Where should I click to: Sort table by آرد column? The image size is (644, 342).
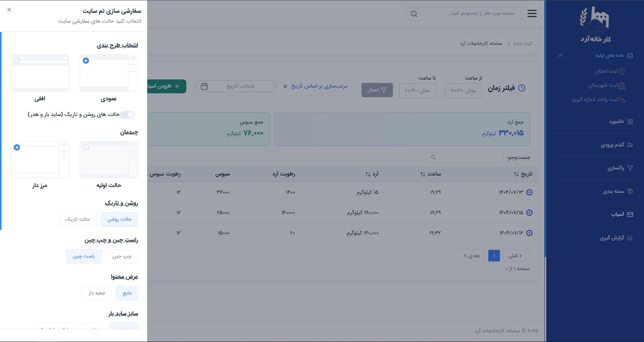coord(372,174)
